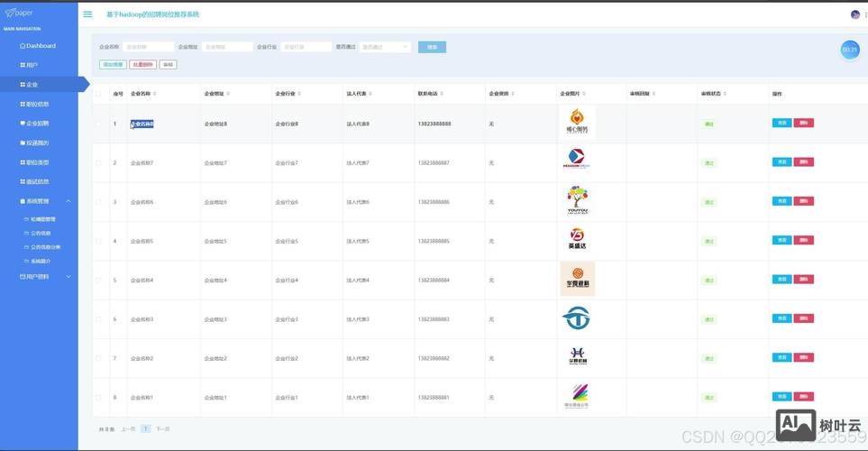The height and width of the screenshot is (451, 868).
Task: Collapse the 系统管理 sidebar section
Action: 69,201
